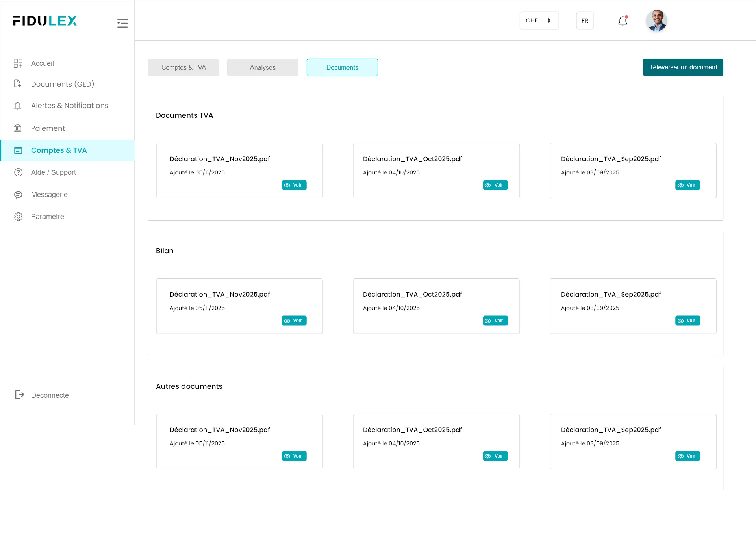The image size is (756, 560).
Task: Click the Messagerie chat bubble icon
Action: pyautogui.click(x=18, y=195)
